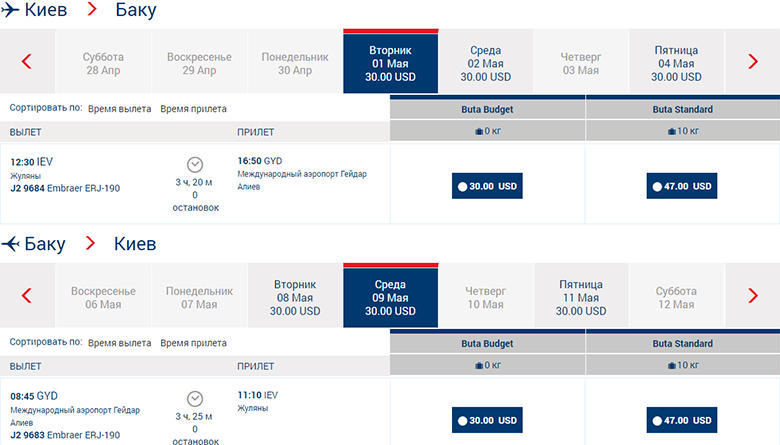780x445 pixels.
Task: Click the clock icon of the 08:45 flight
Action: point(195,397)
